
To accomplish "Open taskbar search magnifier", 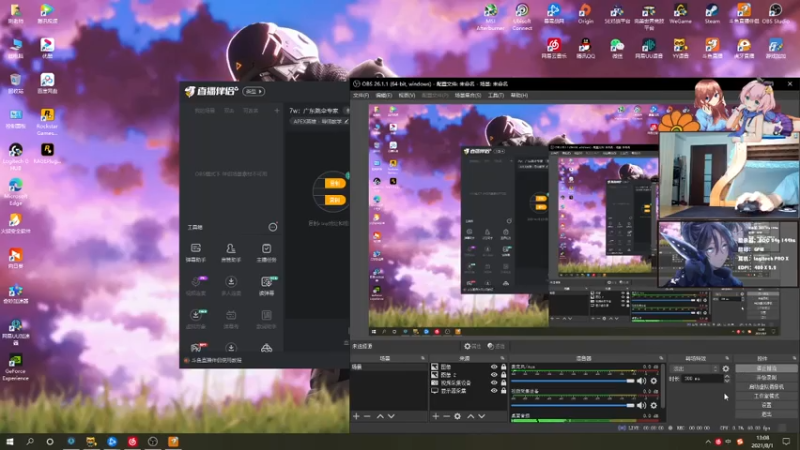I will (x=30, y=441).
